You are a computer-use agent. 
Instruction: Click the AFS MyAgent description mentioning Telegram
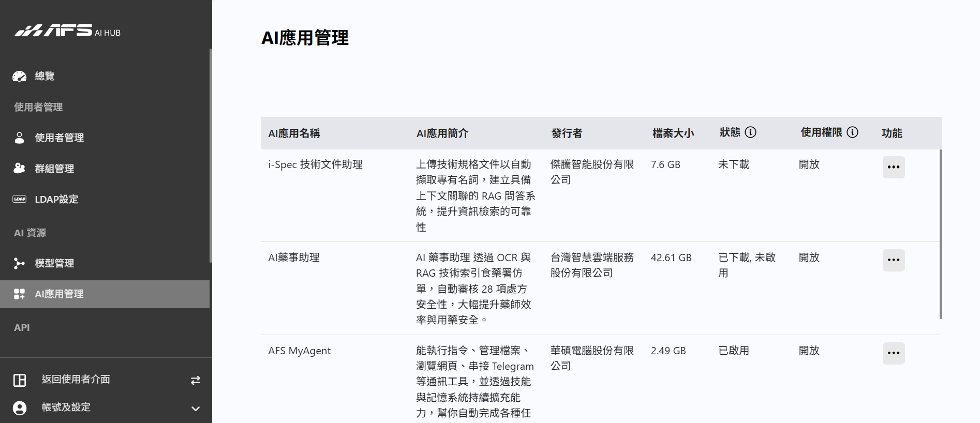(x=474, y=382)
